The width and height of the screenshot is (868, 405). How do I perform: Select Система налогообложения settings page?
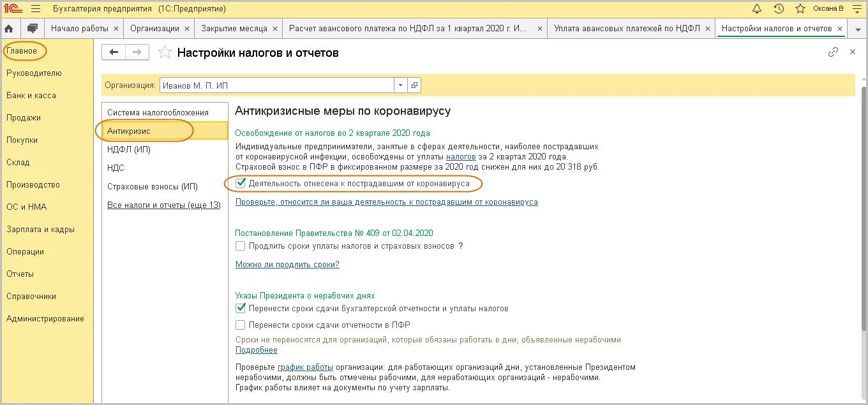(164, 112)
